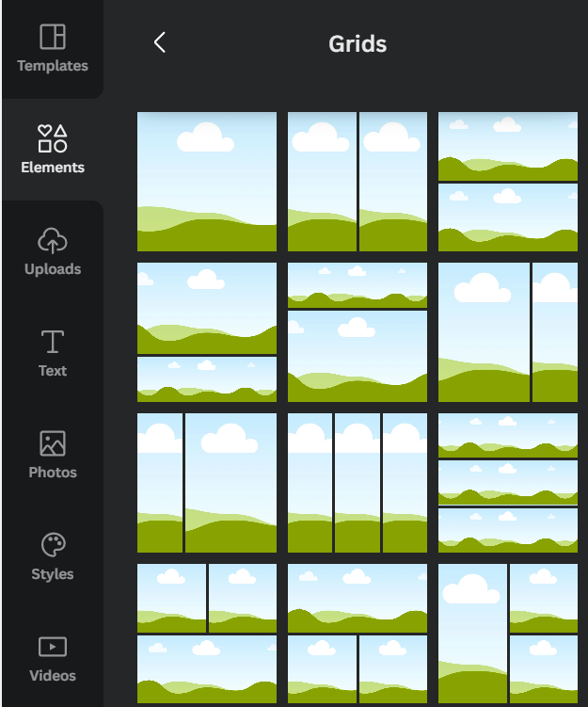This screenshot has width=588, height=707.
Task: Select grid with tall left, two right cells
Action: tap(508, 634)
